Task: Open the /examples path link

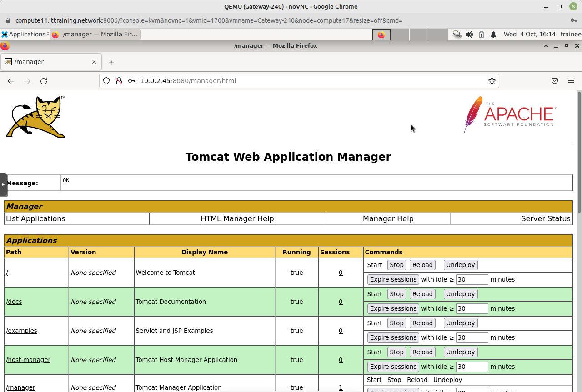Action: tap(21, 331)
